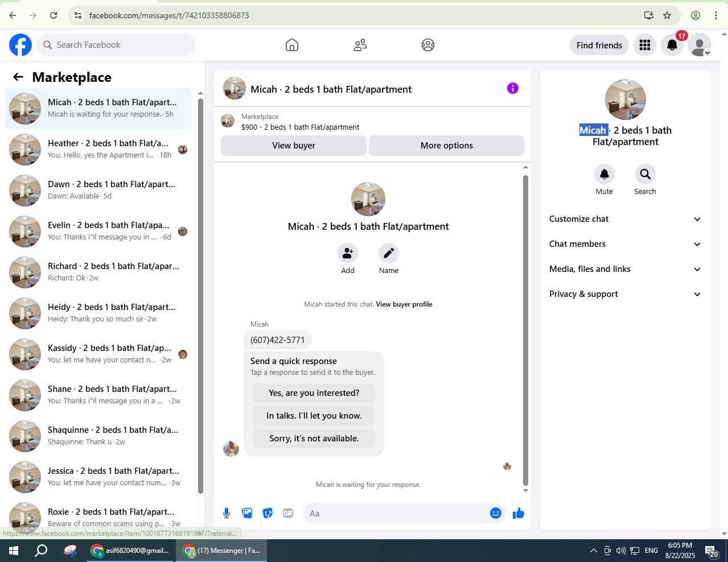Click More options button
The height and width of the screenshot is (562, 728).
447,146
